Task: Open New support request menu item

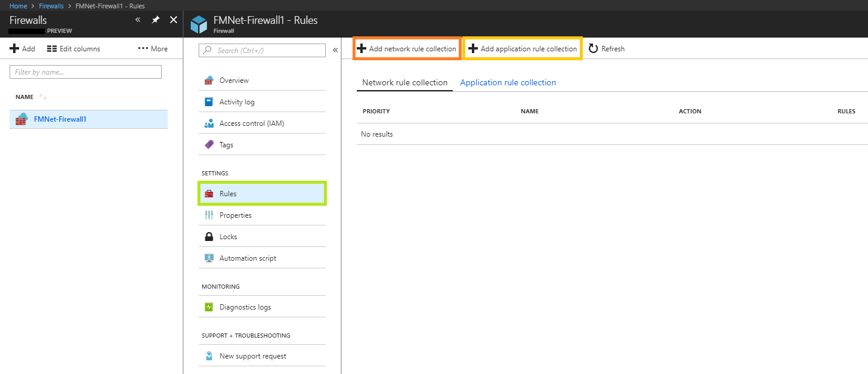Action: 262,356
